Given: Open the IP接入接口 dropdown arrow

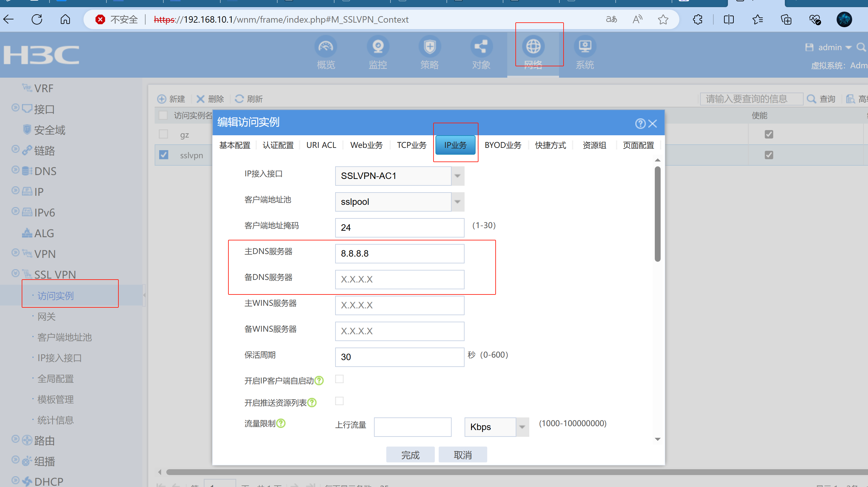Looking at the screenshot, I should [x=457, y=176].
